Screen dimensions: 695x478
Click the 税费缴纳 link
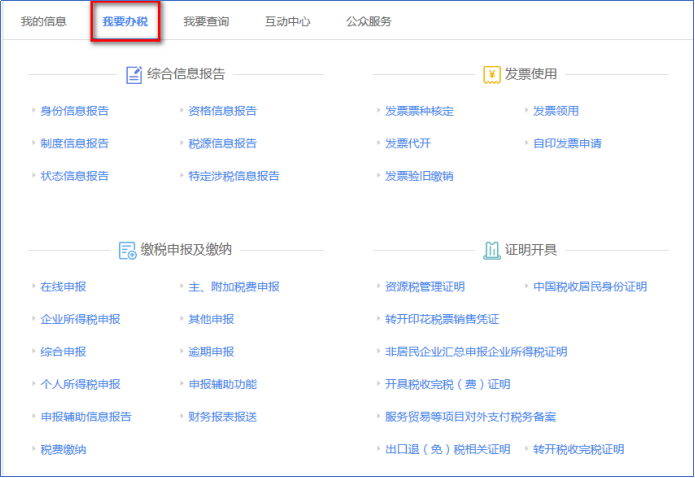tap(63, 449)
